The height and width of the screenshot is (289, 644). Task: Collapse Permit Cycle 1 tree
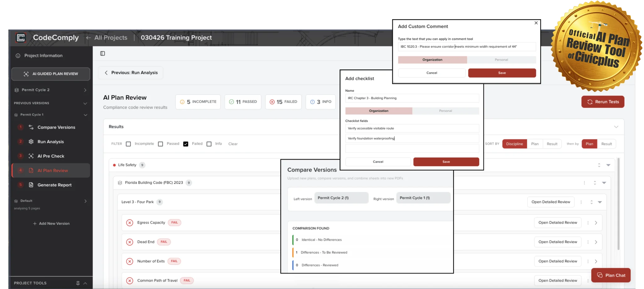click(x=86, y=115)
